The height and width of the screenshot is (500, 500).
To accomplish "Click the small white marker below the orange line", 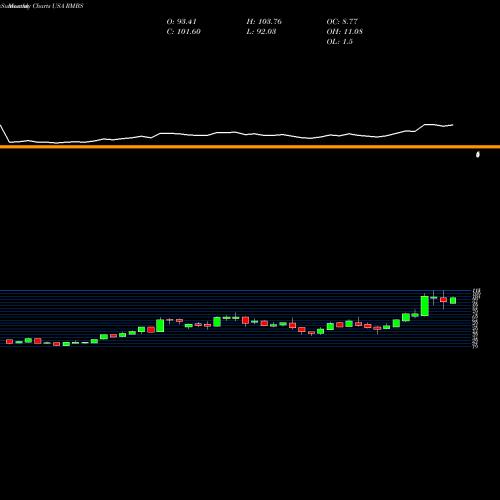I will [x=478, y=154].
